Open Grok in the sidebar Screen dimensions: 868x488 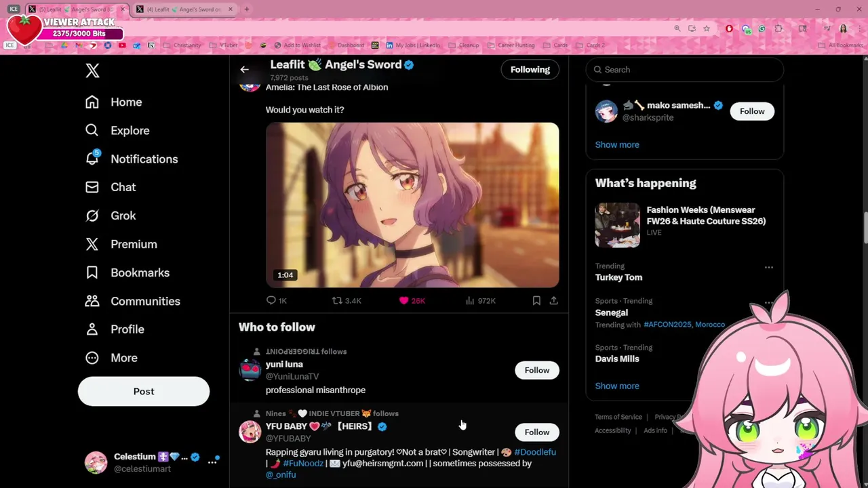pyautogui.click(x=111, y=216)
